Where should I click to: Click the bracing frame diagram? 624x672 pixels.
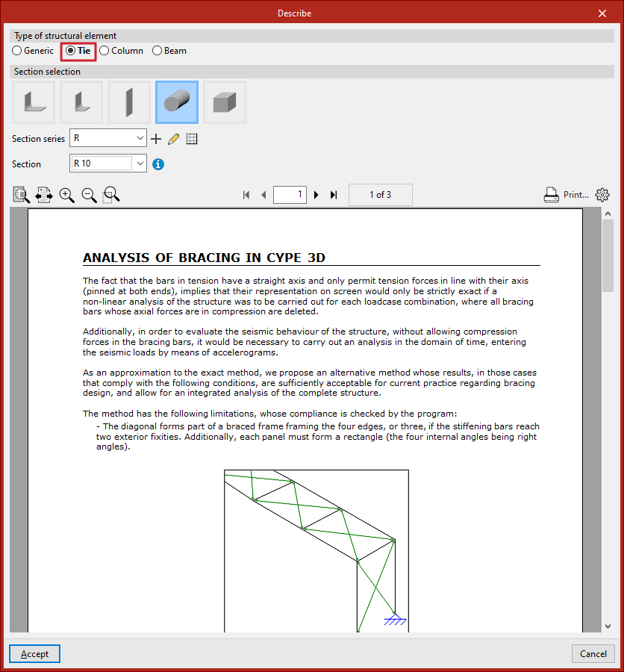(316, 551)
